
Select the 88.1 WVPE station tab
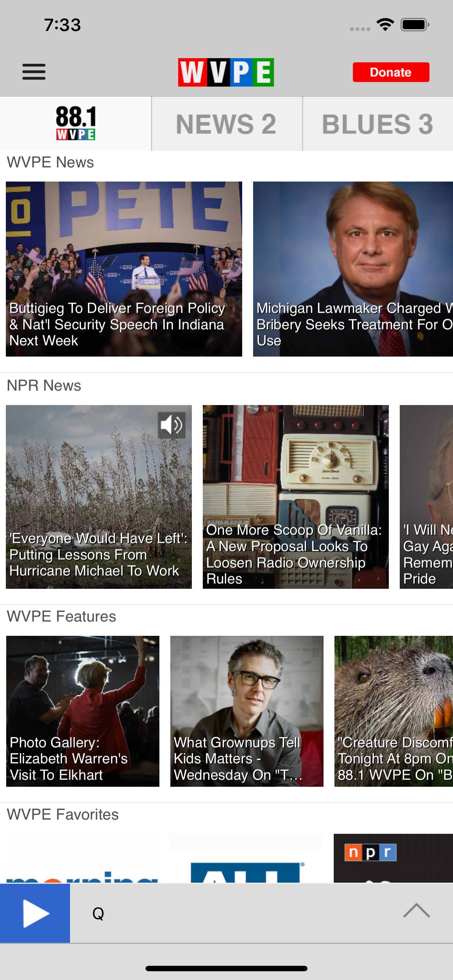point(76,124)
